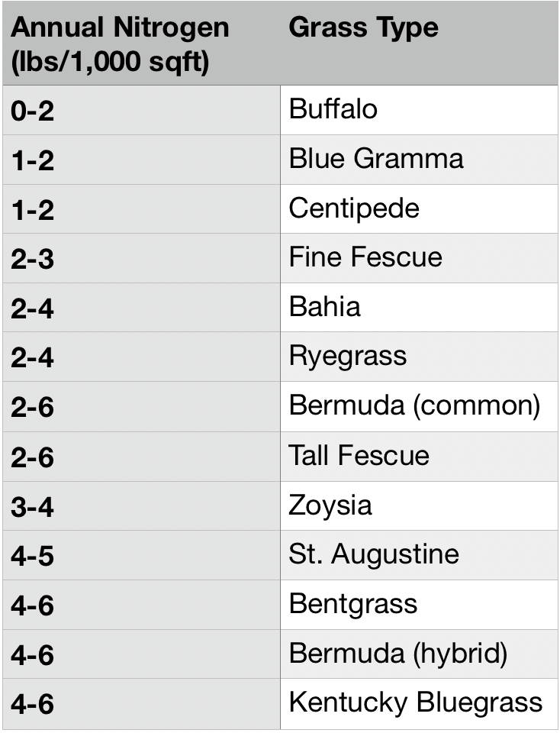Select the Bermuda (hybrid) cell

[x=419, y=654]
